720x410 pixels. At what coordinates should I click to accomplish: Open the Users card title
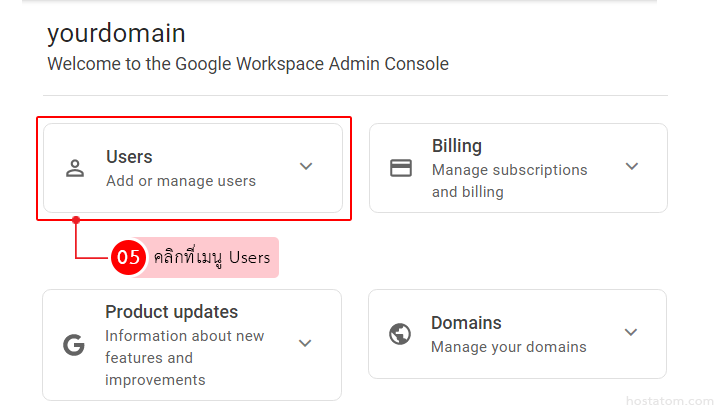[x=129, y=157]
